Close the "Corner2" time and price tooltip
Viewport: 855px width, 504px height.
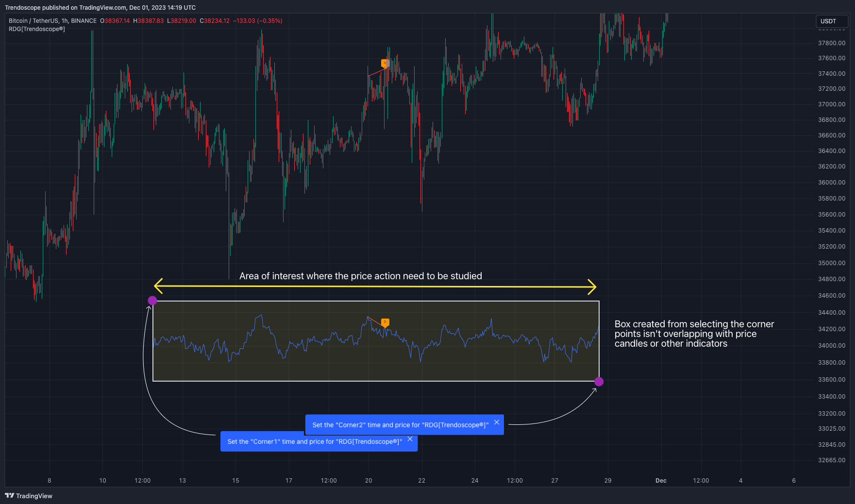pos(497,422)
